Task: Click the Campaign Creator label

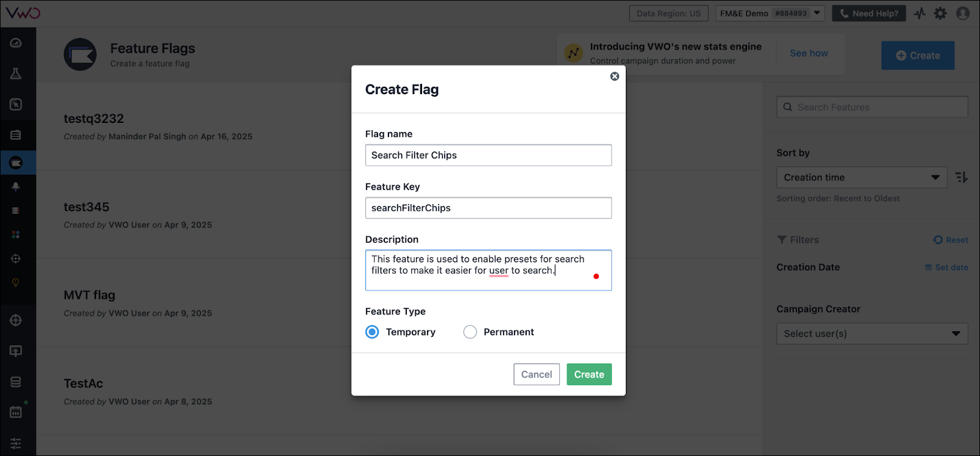Action: [819, 309]
